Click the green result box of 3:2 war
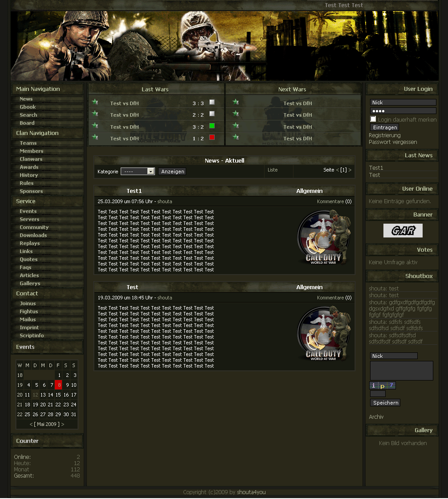This screenshot has height=499, width=448. tap(212, 126)
